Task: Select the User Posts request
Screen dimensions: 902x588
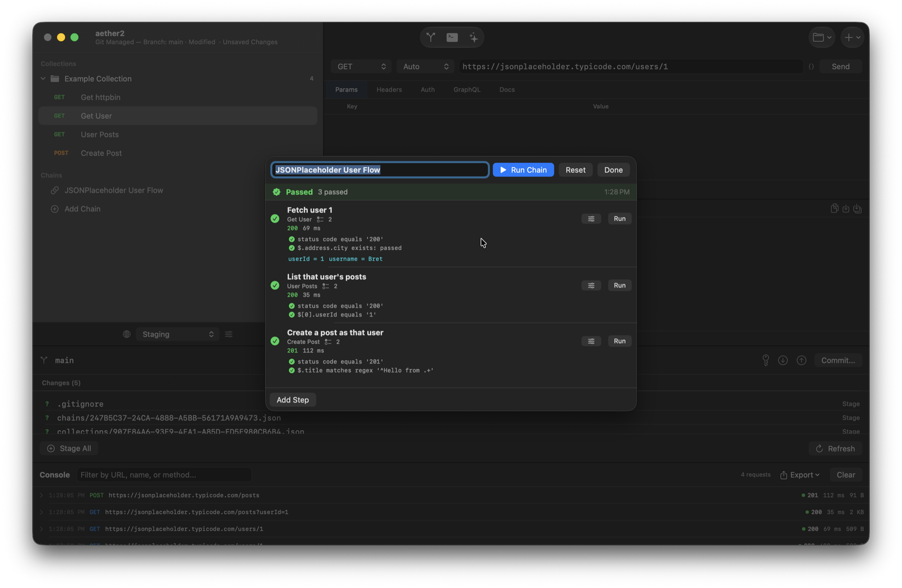Action: coord(178,134)
